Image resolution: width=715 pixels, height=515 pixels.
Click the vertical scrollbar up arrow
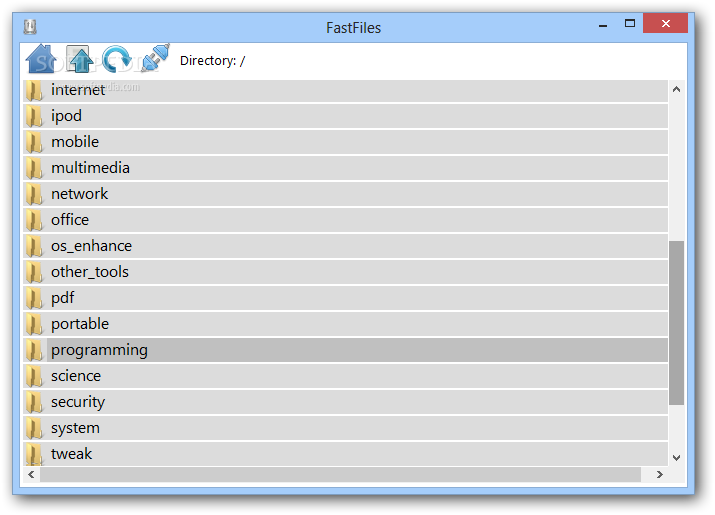click(x=676, y=89)
